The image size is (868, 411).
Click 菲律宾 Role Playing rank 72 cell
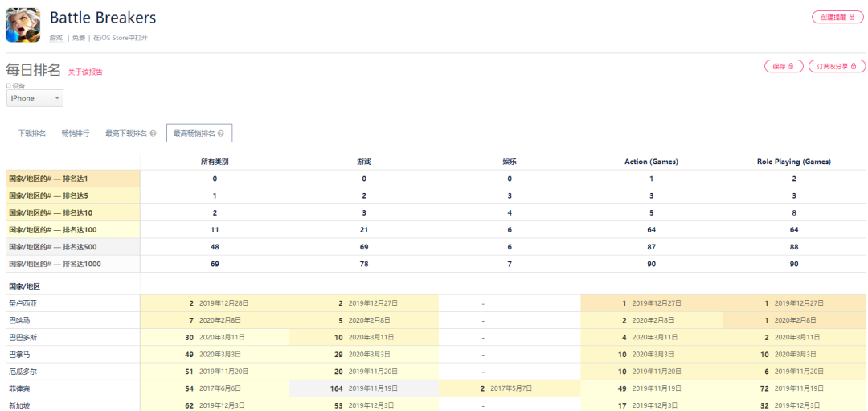pos(794,388)
